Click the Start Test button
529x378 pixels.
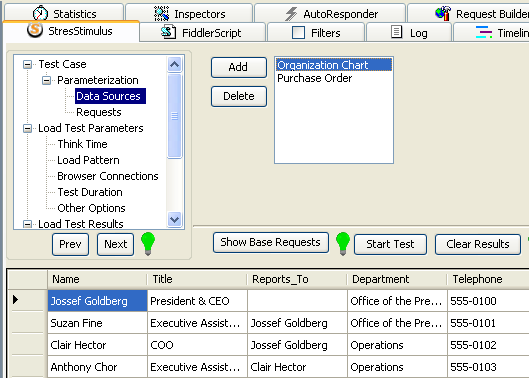(390, 244)
